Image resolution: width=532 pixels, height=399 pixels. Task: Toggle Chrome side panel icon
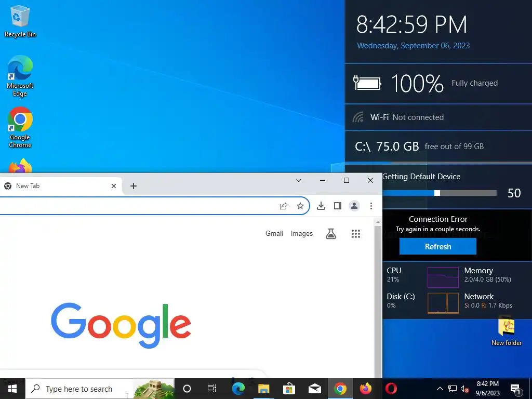pyautogui.click(x=338, y=206)
